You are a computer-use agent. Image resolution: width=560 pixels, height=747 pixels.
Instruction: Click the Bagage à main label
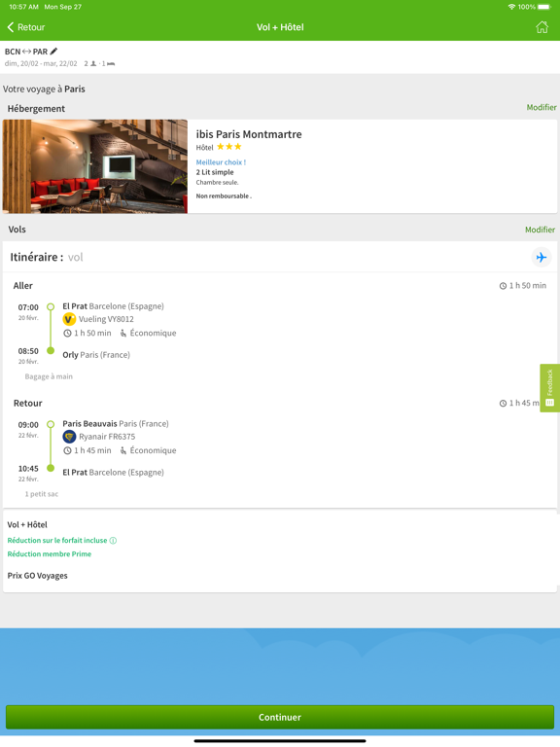[x=49, y=376]
